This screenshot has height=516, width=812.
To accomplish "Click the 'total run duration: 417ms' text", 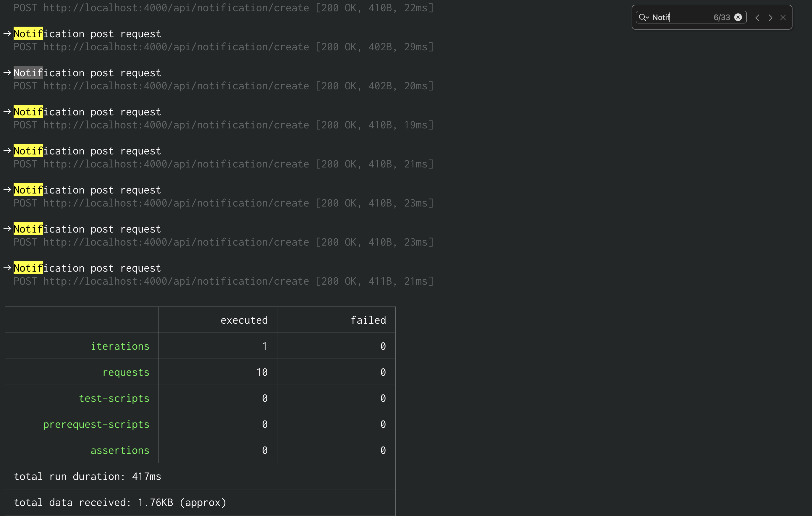I will pyautogui.click(x=87, y=477).
